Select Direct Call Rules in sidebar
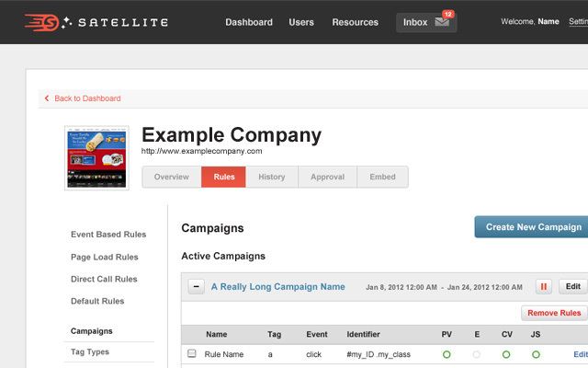This screenshot has height=368, width=588. [x=104, y=279]
